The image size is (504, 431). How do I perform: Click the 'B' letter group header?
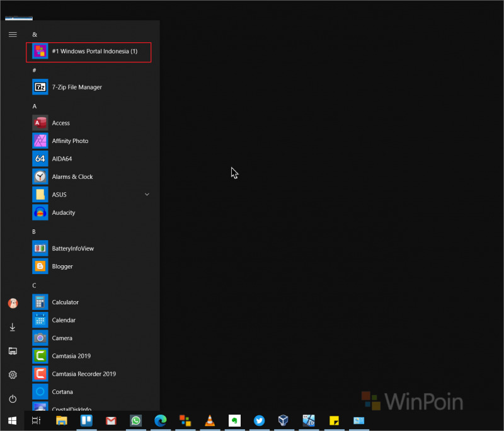click(x=34, y=231)
